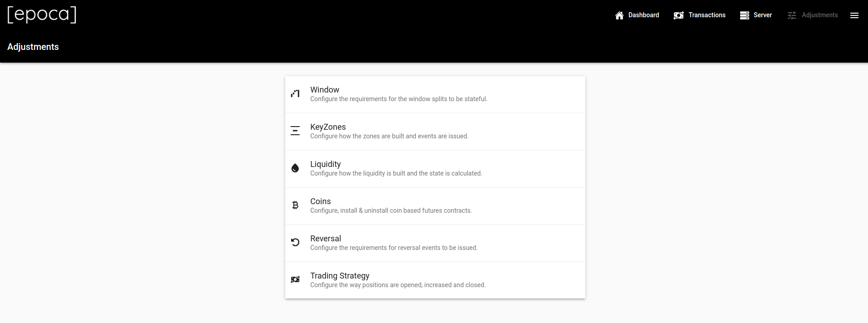
Task: Click the Server rack icon
Action: 744,15
